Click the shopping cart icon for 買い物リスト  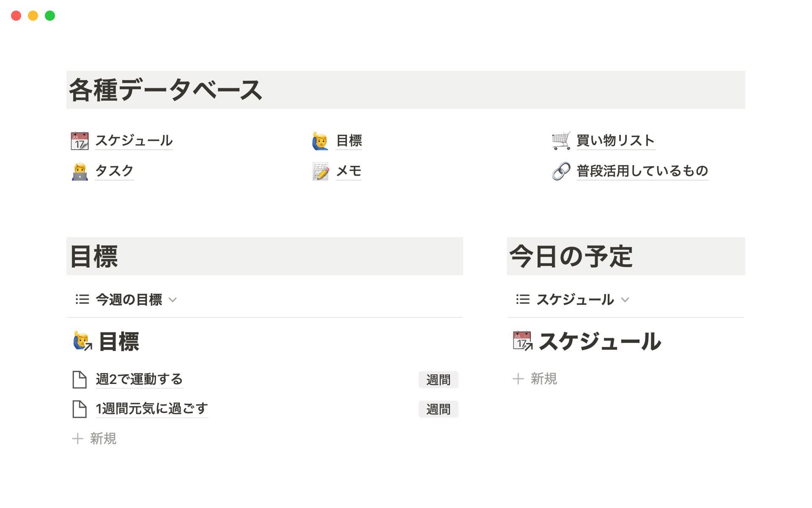click(561, 141)
